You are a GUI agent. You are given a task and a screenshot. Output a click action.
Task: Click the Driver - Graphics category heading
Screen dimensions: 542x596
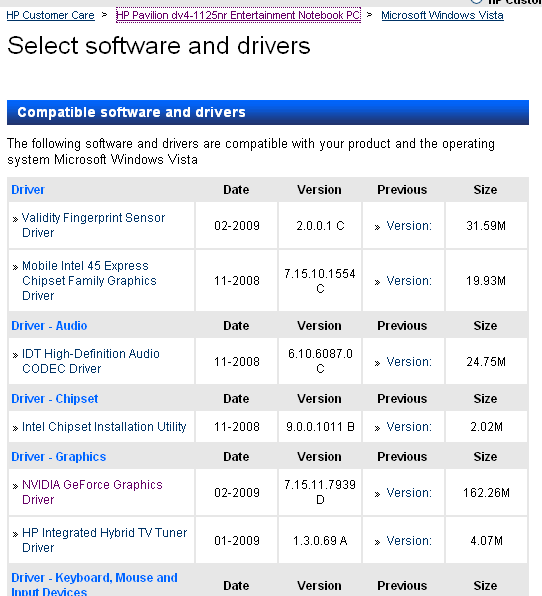(59, 457)
